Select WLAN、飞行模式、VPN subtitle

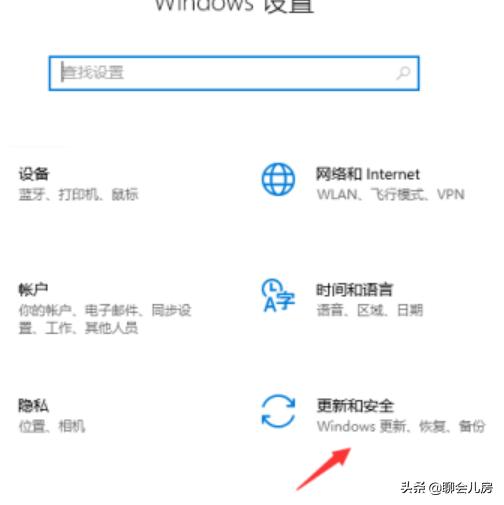390,194
